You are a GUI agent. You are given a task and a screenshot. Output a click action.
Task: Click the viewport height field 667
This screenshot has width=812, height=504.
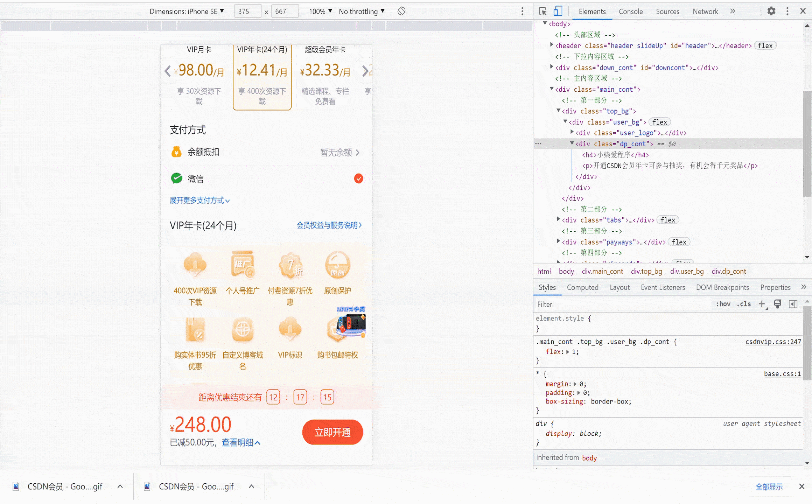click(285, 12)
